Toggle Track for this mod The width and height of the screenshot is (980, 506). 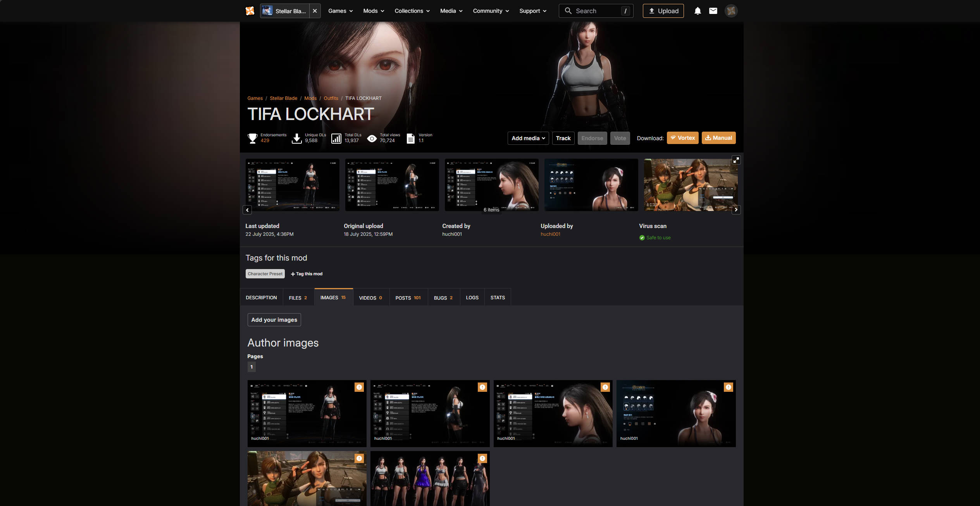[x=563, y=138]
